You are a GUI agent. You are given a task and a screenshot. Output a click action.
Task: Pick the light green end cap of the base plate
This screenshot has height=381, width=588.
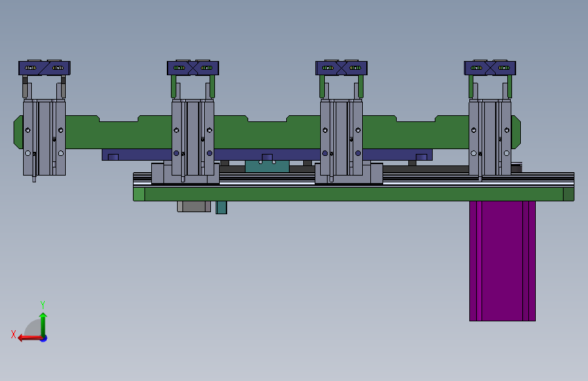pos(139,195)
